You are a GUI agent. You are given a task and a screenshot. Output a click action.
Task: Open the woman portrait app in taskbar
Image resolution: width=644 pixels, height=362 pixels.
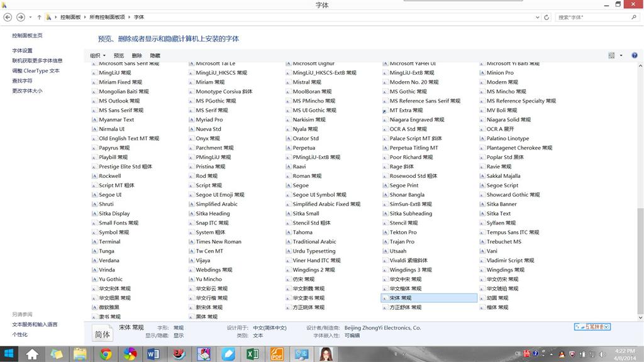pyautogui.click(x=326, y=354)
